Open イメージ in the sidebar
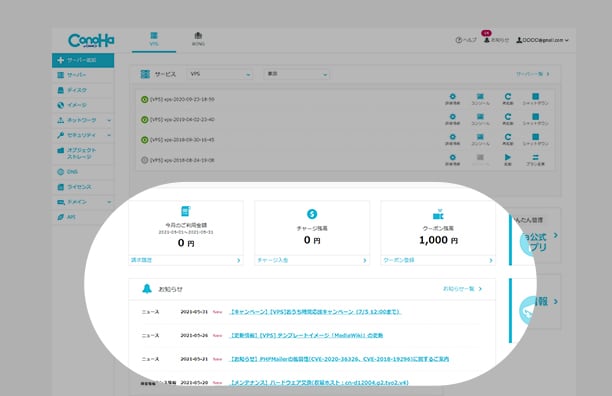Viewport: 612px width, 396px height. click(x=83, y=105)
